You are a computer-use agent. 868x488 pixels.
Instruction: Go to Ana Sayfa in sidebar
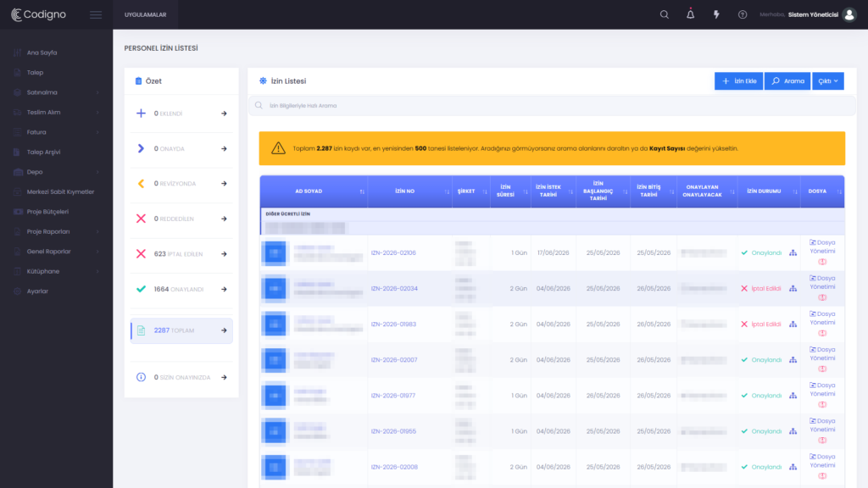(x=42, y=53)
